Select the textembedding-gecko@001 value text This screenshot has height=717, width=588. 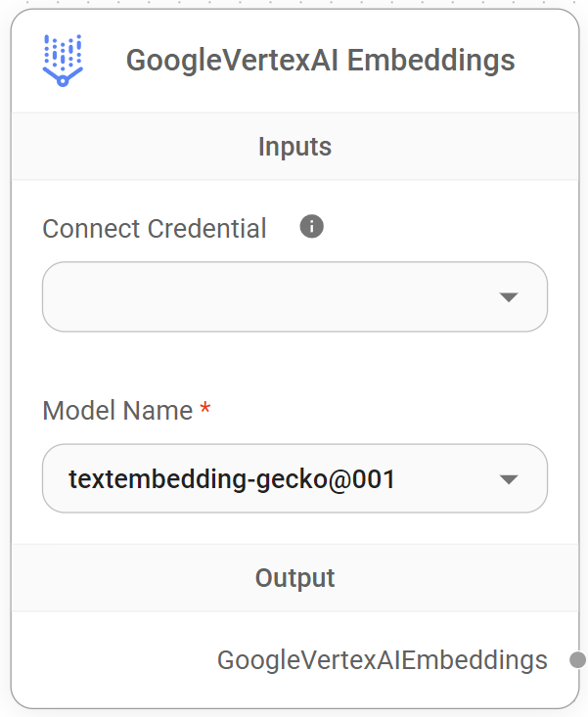tap(232, 479)
